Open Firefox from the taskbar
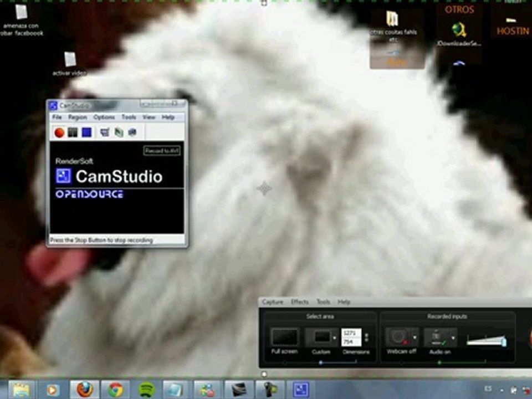Screen dimensions: 532x399 tap(85, 390)
